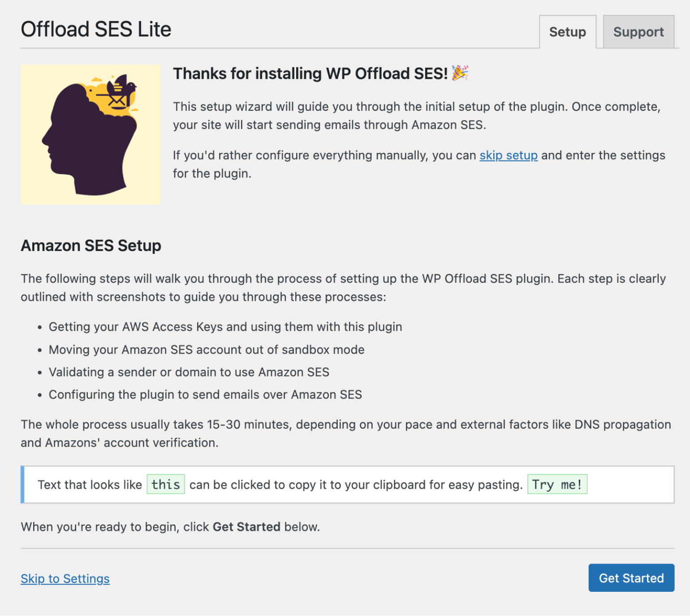The height and width of the screenshot is (616, 690).
Task: Select the Amazon SES Setup heading
Action: [91, 245]
